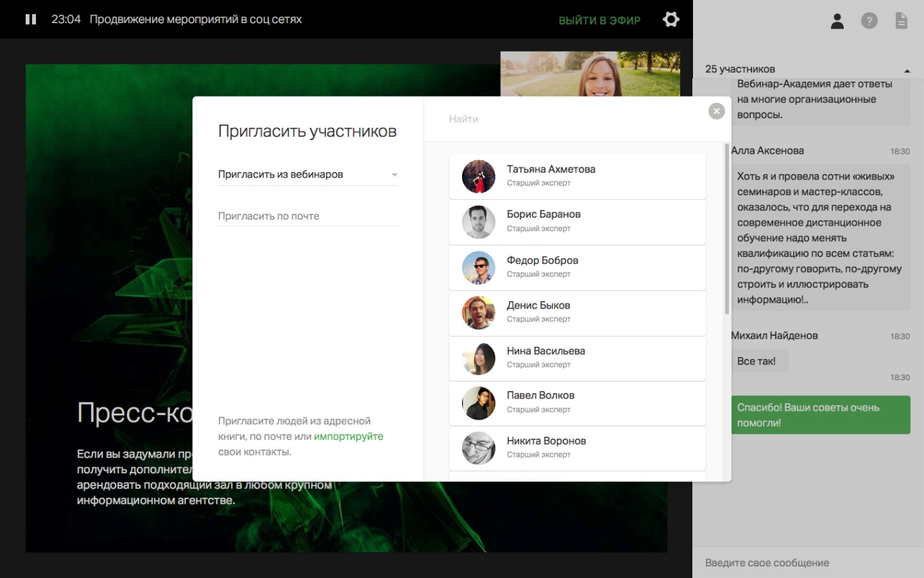Click Павел Волков's avatar
924x578 pixels.
coord(478,403)
